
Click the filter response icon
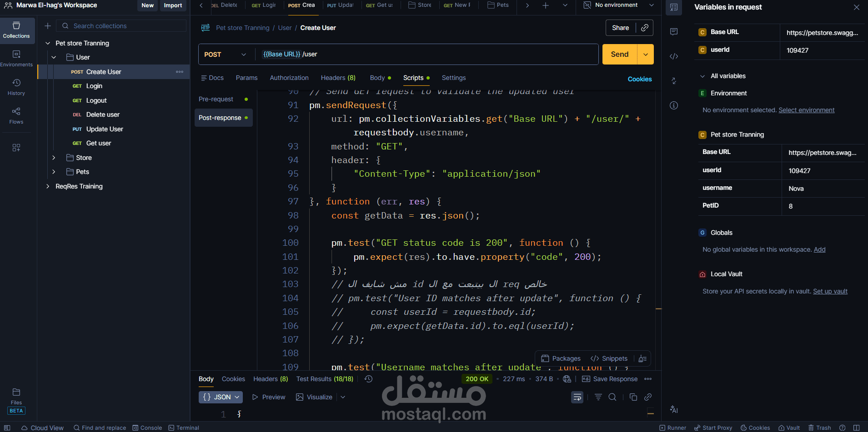click(598, 397)
